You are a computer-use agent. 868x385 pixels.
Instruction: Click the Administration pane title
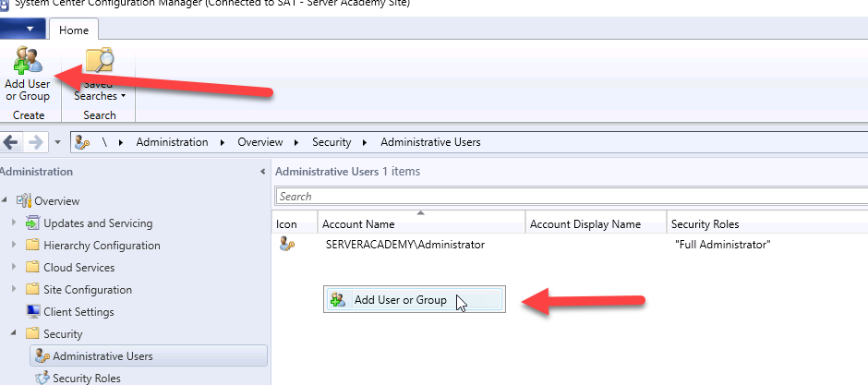pos(36,172)
